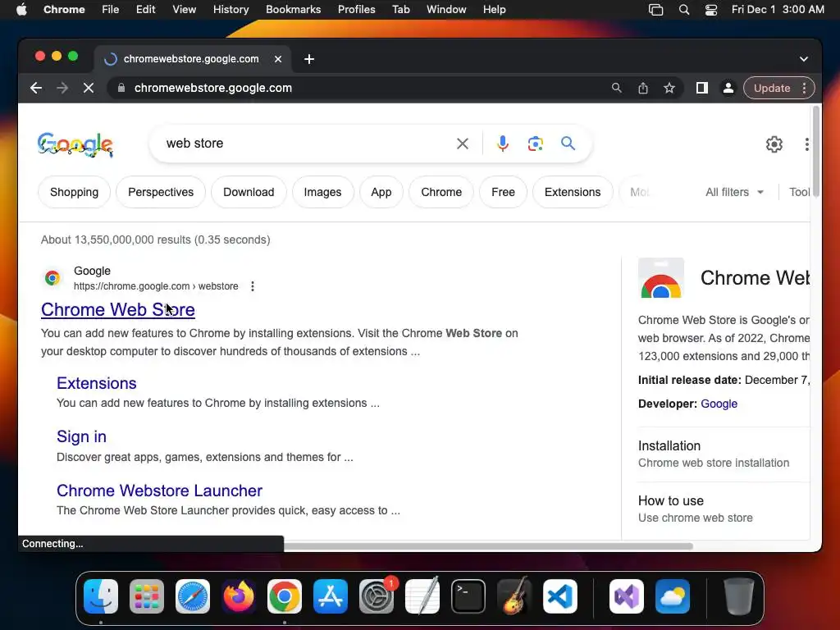Open GarageBand from the Dock
This screenshot has width=840, height=630.
(514, 596)
